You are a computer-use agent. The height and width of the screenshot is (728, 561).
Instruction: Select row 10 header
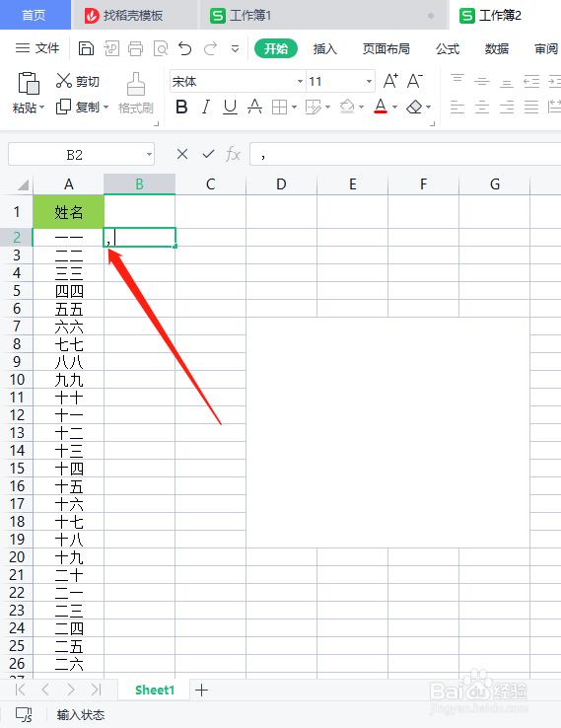(x=17, y=380)
